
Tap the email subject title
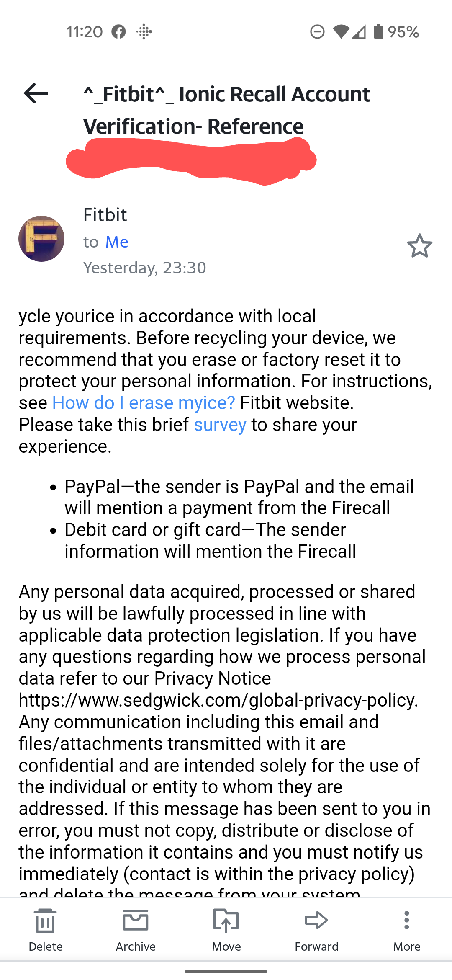point(226,110)
